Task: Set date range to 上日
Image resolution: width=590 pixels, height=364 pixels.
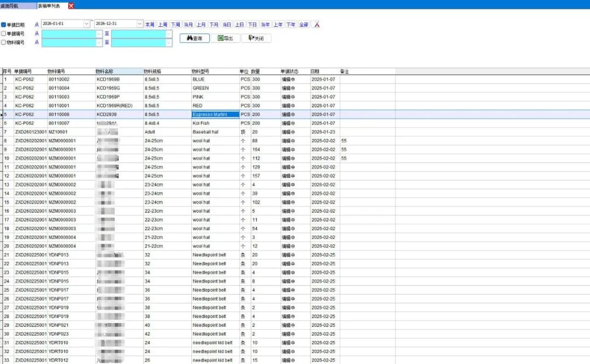Action: point(239,25)
